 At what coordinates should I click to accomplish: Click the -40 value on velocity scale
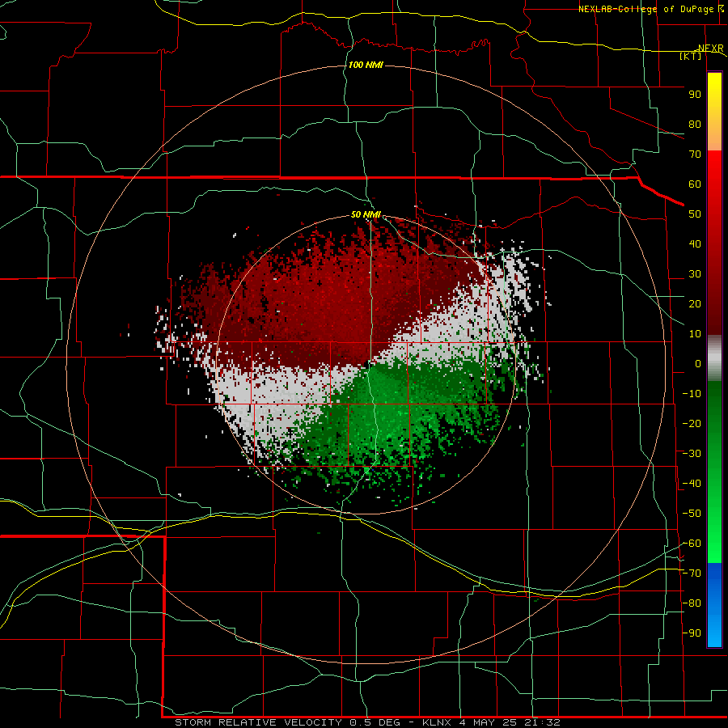(x=692, y=484)
